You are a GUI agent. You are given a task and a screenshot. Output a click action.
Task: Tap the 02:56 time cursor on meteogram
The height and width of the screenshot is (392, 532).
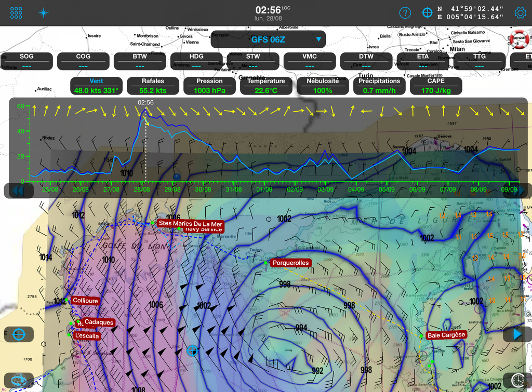[x=145, y=102]
